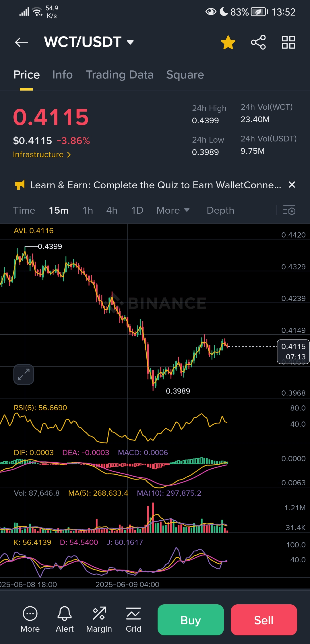Viewport: 310px width, 644px height.
Task: Select the 1D chart interval
Action: 137,210
